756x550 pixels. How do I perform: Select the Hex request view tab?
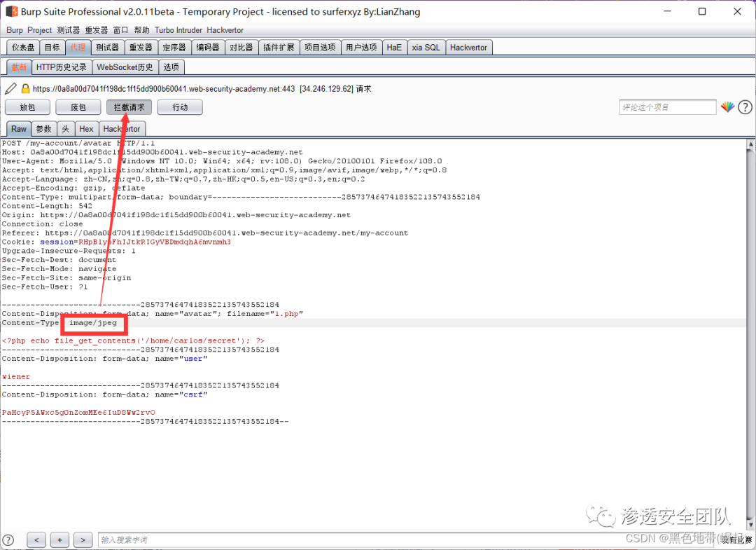click(x=86, y=129)
